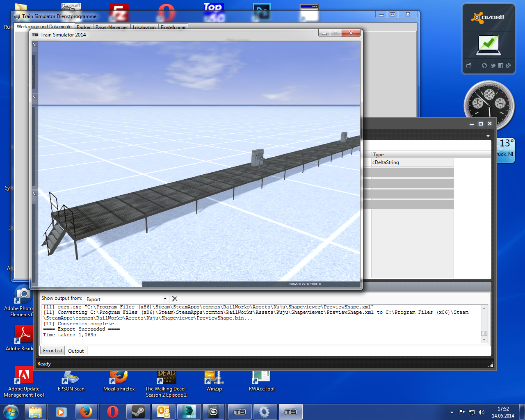The height and width of the screenshot is (420, 525).
Task: Launch The Walking Dead Season 2 shortcut
Action: [x=166, y=384]
